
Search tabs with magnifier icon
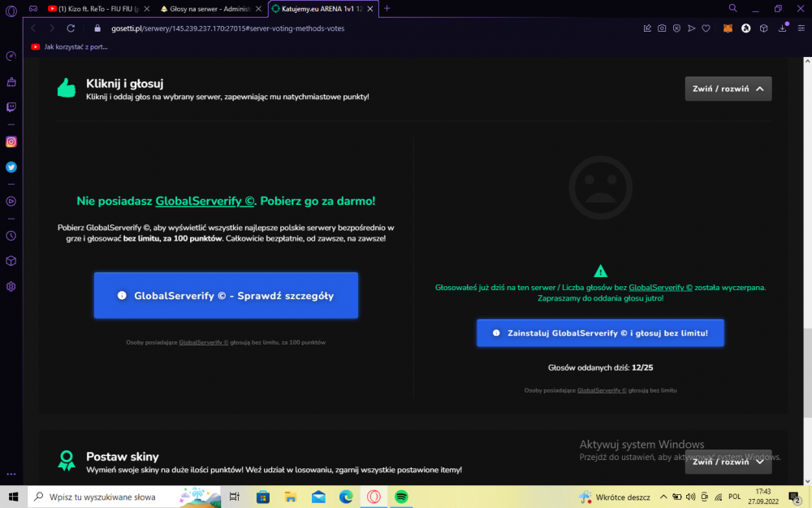coord(732,8)
